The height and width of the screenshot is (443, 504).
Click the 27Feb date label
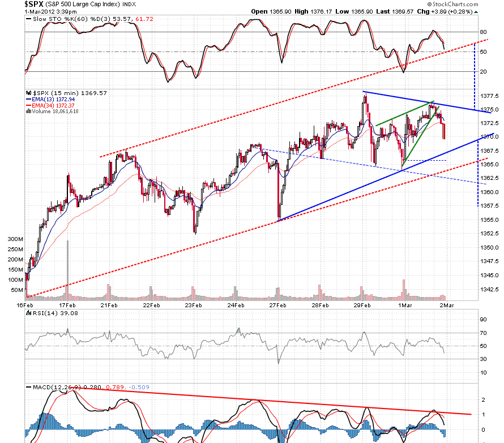pyautogui.click(x=277, y=305)
